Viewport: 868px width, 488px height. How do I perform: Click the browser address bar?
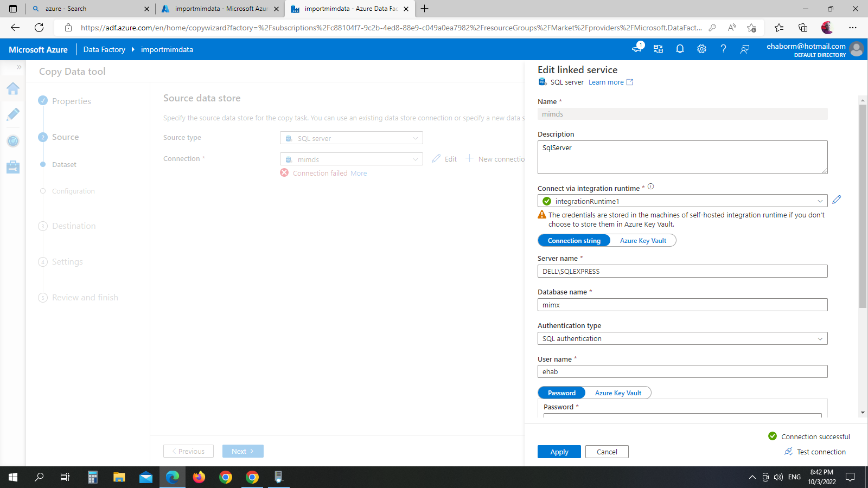[391, 28]
